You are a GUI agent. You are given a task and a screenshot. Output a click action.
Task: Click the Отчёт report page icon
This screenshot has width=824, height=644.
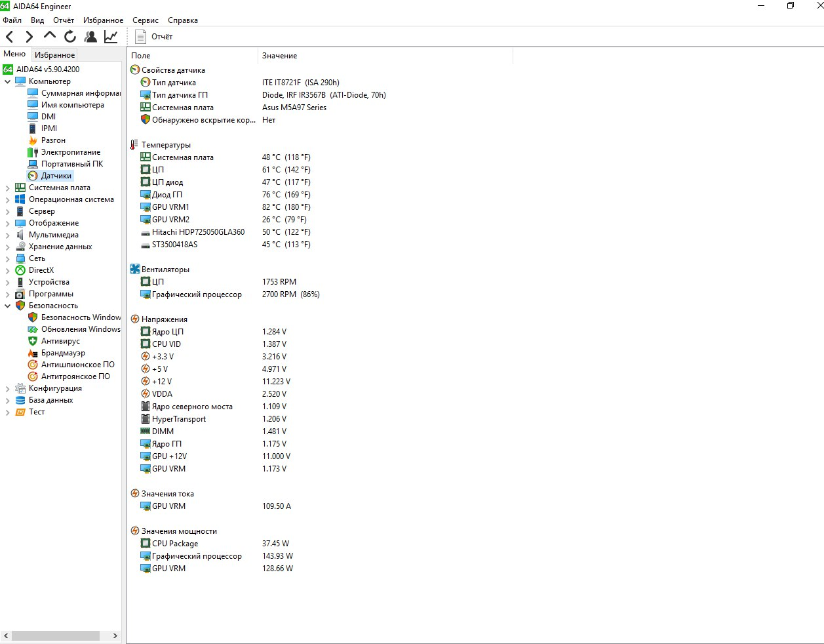point(140,37)
